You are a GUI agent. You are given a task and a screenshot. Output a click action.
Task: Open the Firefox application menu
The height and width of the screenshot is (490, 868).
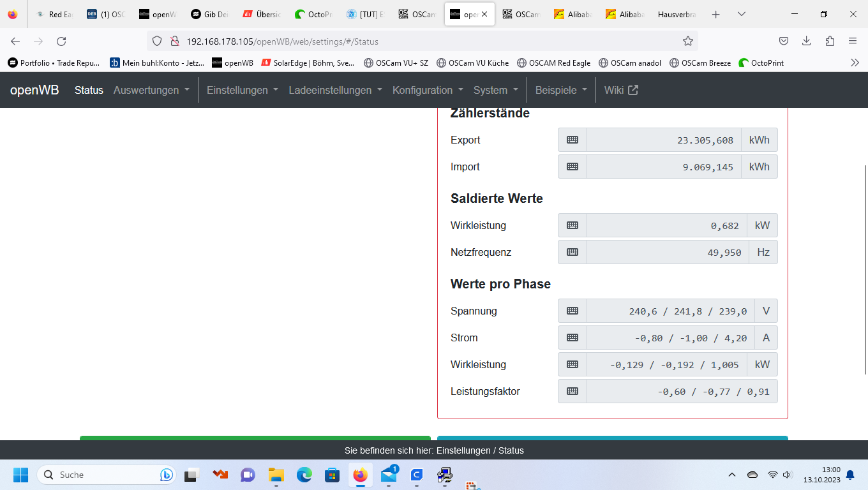point(853,41)
